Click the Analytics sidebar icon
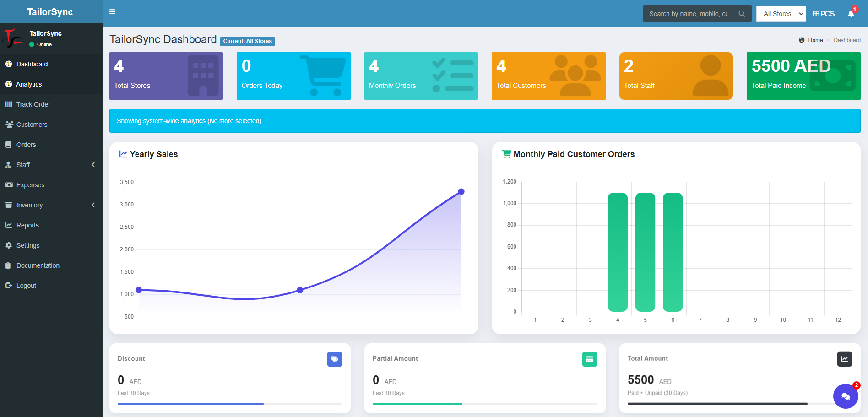This screenshot has width=868, height=417. 9,84
